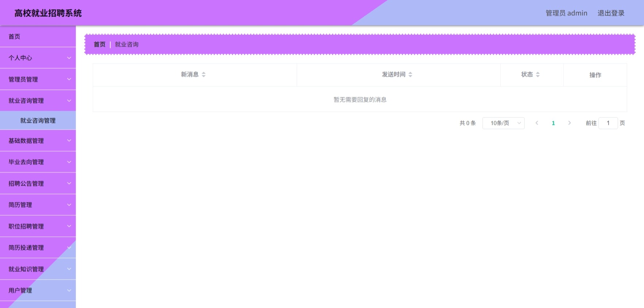Expand the 毕业去向管理 sidebar menu
The image size is (644, 308).
[x=38, y=162]
